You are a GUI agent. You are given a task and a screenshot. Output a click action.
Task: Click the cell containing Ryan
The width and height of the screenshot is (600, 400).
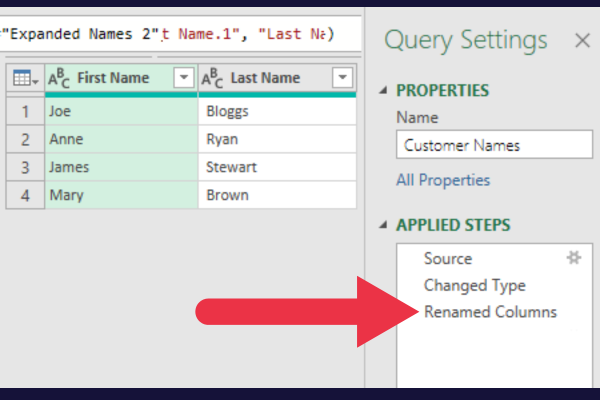tap(277, 139)
